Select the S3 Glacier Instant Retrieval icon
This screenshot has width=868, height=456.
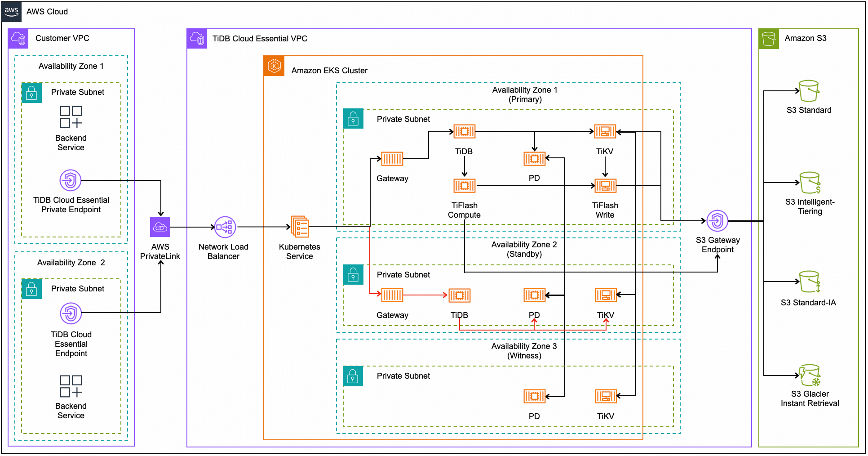coord(810,376)
